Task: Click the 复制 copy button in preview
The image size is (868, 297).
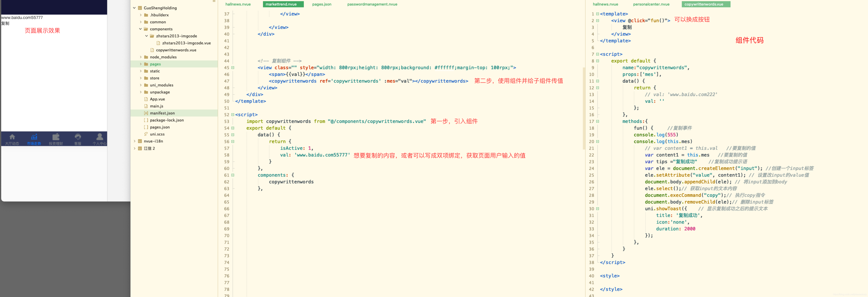Action: [5, 24]
